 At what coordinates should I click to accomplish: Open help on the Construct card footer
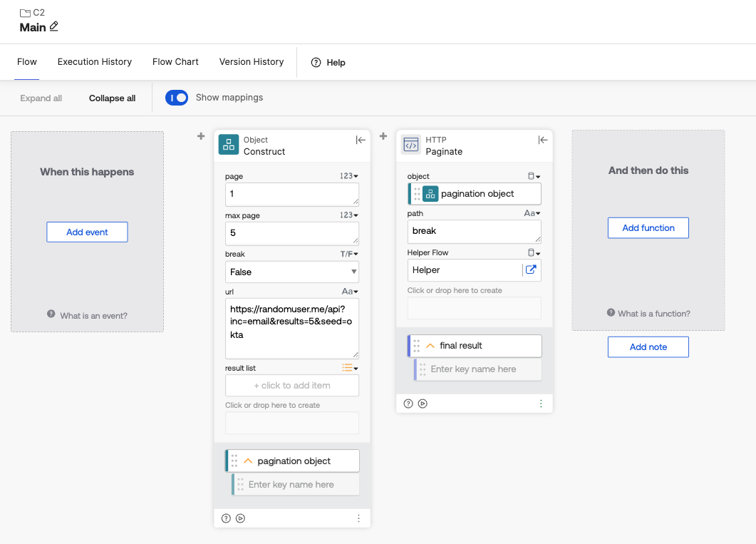click(x=226, y=518)
